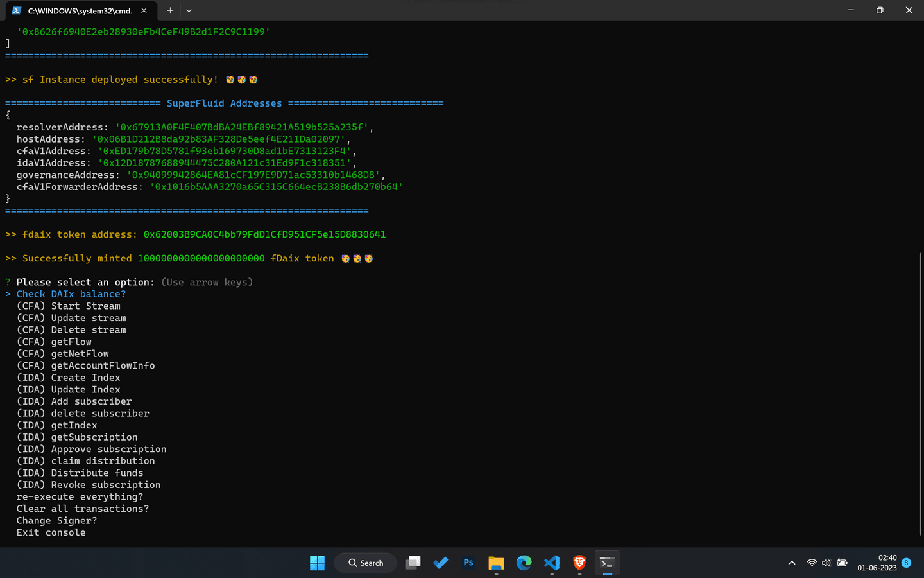Click the Terminal icon in the taskbar
Viewport: 924px width, 578px height.
(x=607, y=563)
